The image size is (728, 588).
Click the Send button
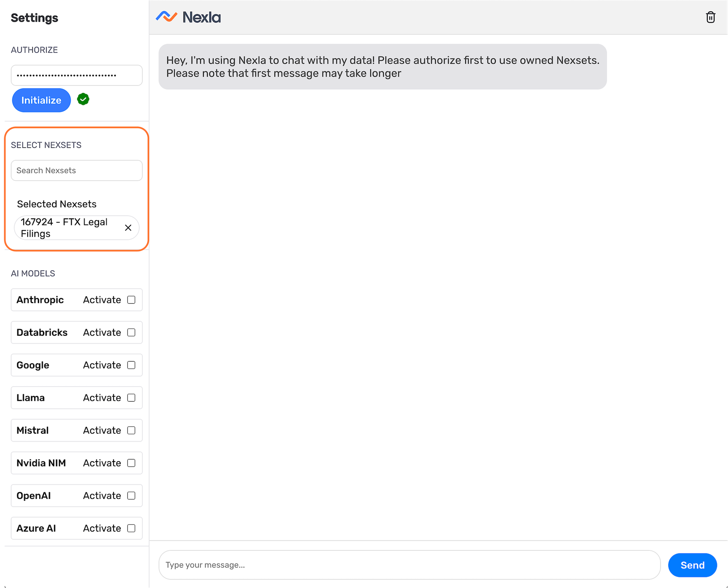[x=692, y=565]
